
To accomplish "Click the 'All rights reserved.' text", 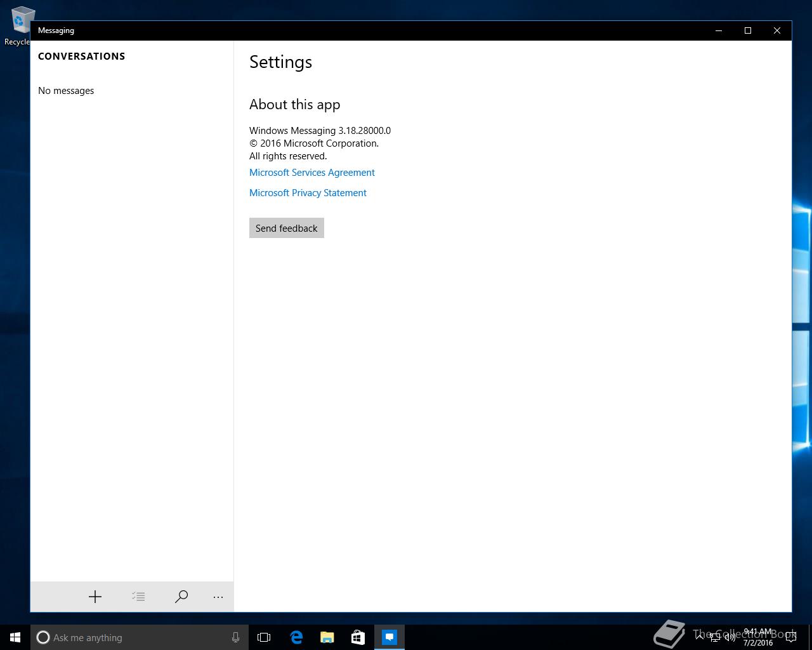I will [288, 156].
